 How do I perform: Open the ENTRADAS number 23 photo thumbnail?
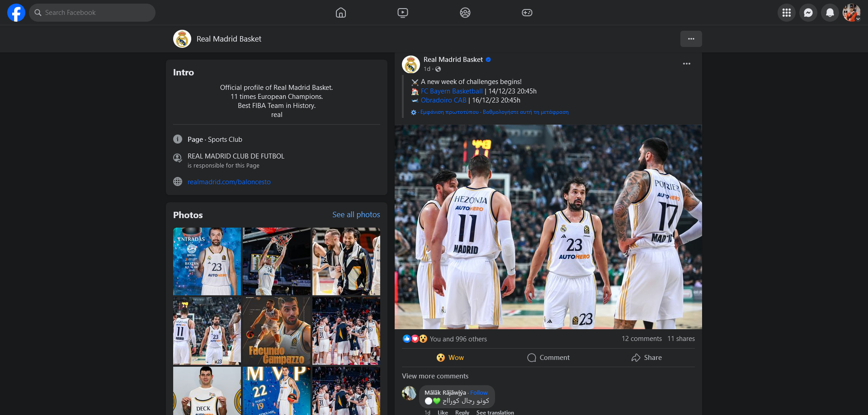207,261
